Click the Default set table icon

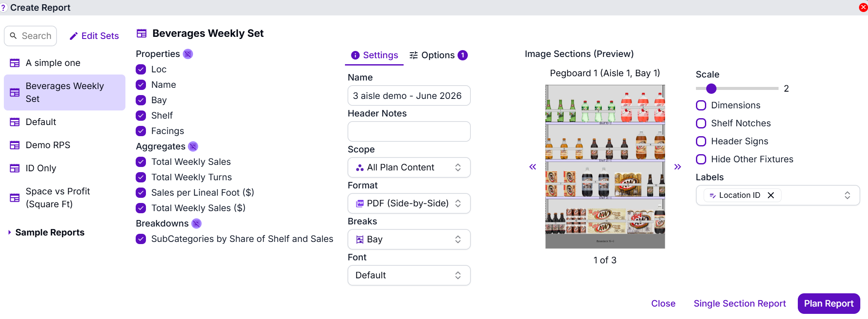click(15, 122)
